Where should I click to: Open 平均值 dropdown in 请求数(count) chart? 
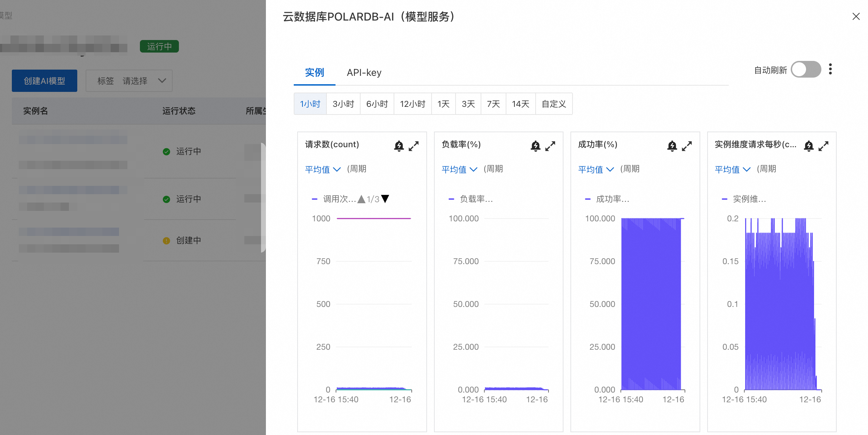[x=323, y=169]
